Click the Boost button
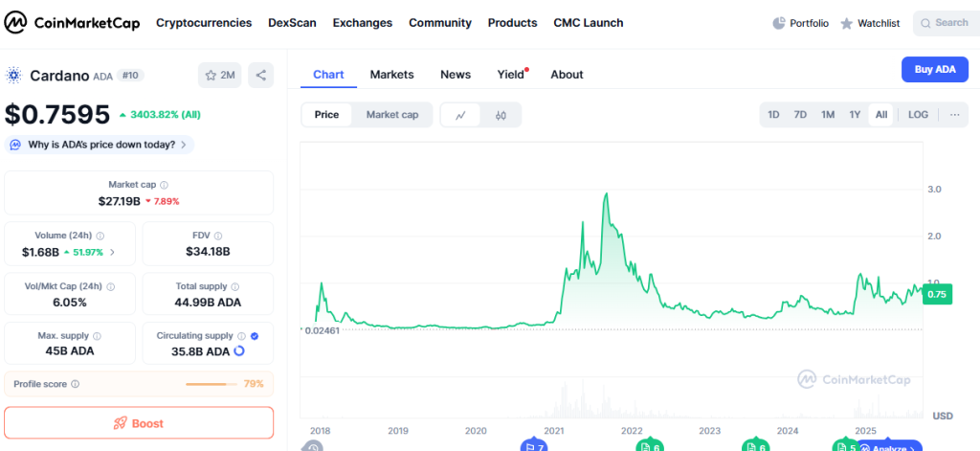Viewport: 980px width, 451px height. point(139,423)
